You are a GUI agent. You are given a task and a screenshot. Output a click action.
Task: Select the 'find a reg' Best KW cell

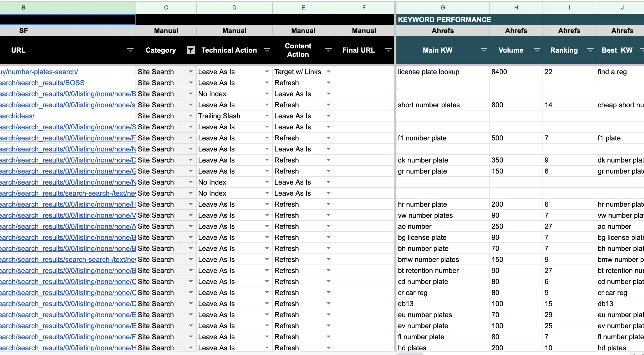pos(620,72)
